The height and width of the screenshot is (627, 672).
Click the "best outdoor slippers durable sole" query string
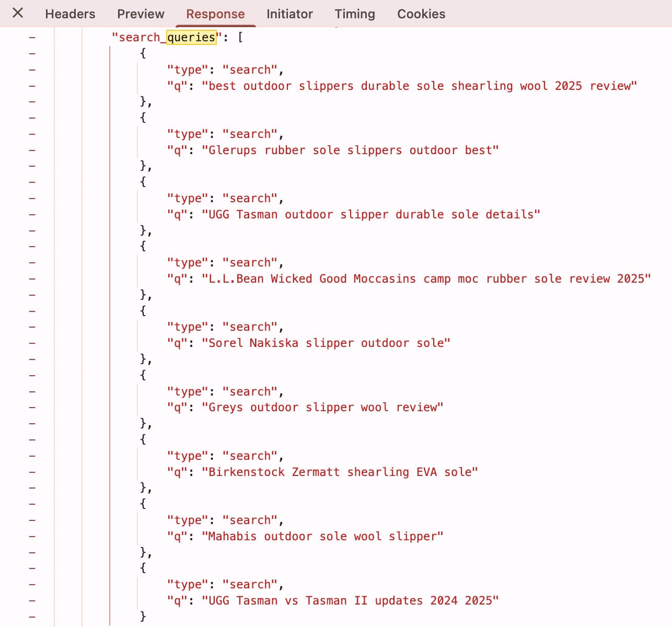[x=419, y=86]
